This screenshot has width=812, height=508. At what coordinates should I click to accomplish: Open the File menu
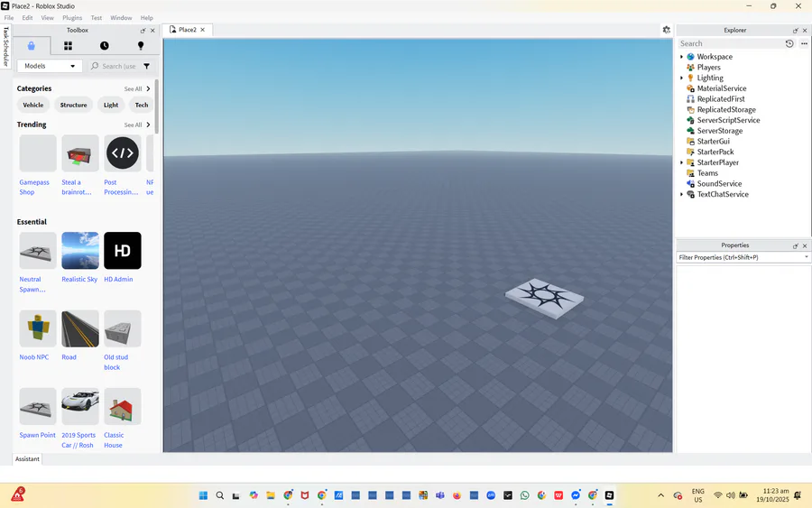(9, 18)
